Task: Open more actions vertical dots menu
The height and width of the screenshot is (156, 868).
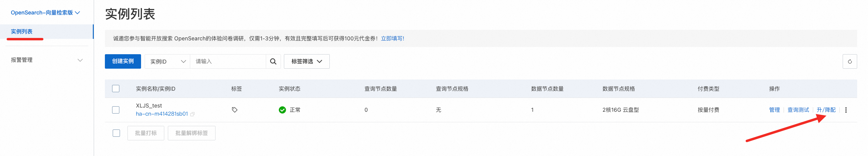Action: pos(846,110)
